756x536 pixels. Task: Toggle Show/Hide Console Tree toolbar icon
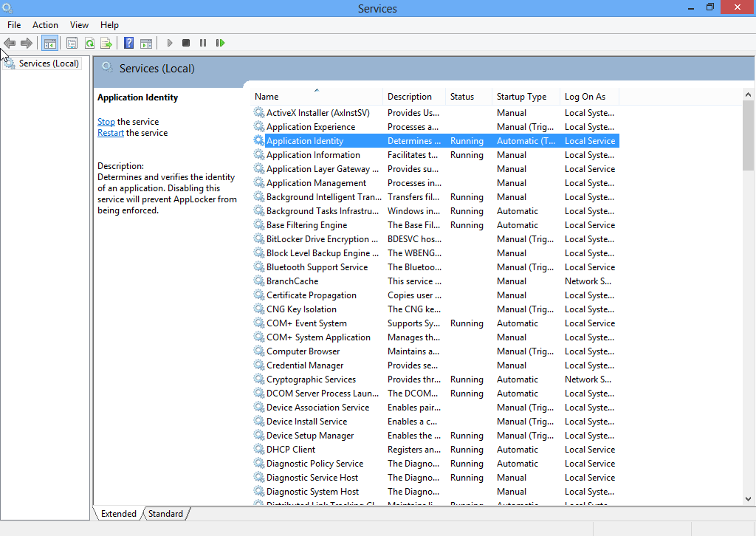point(49,43)
